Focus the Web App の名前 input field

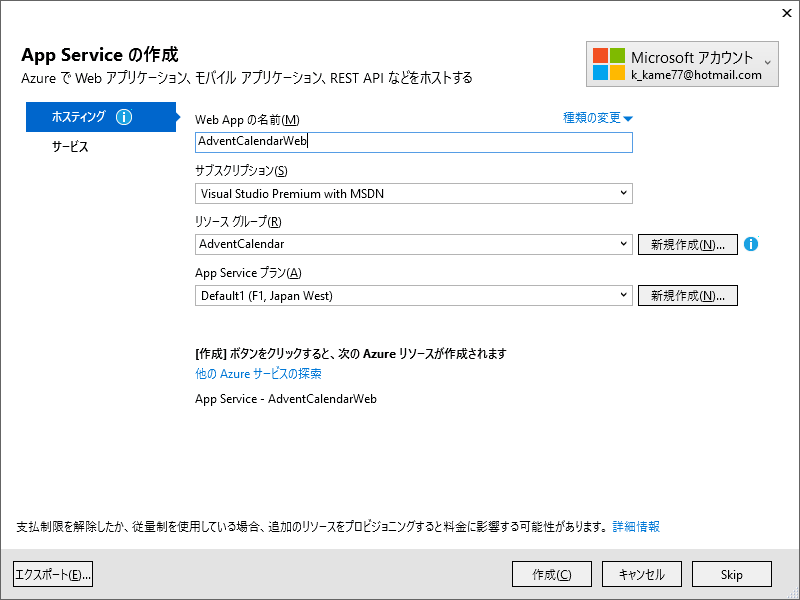[x=414, y=142]
